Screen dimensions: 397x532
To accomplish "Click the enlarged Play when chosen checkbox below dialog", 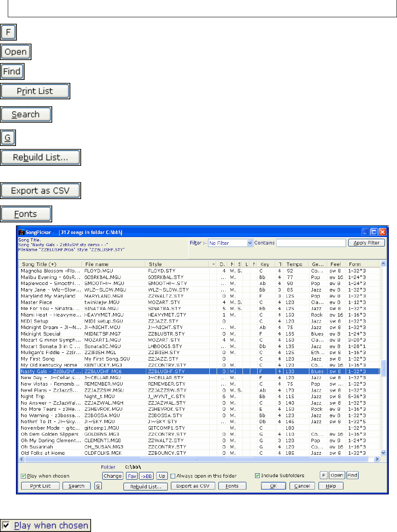I will click(46, 526).
